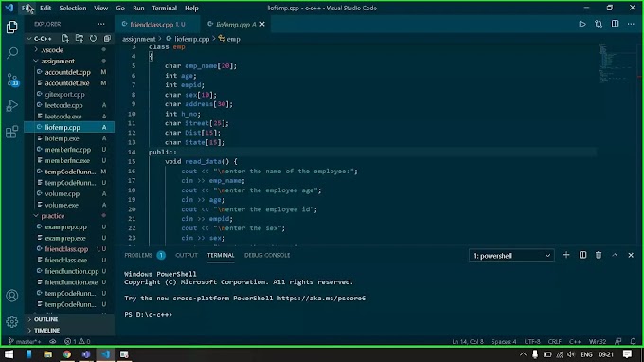
Task: Collapse the practice folder
Action: [x=53, y=216]
